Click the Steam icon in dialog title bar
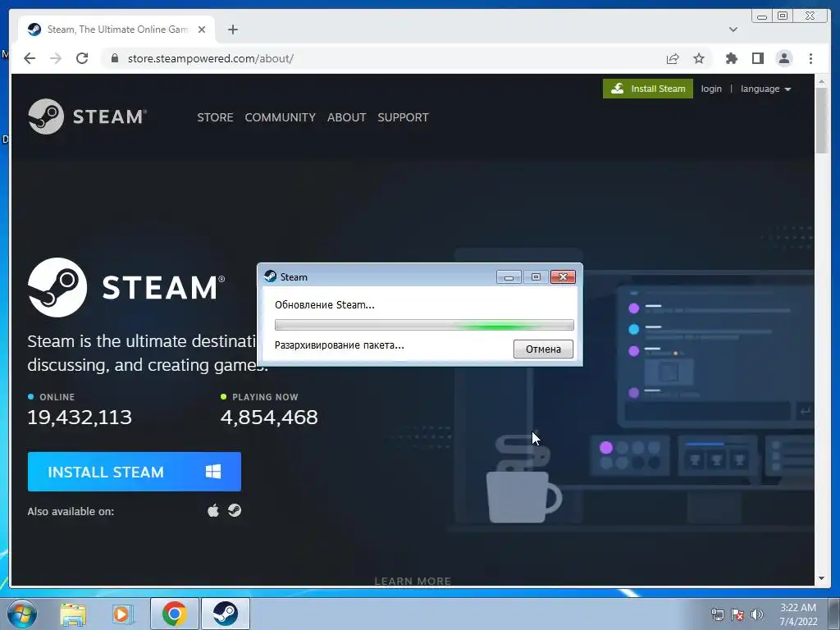Image resolution: width=840 pixels, height=630 pixels. 270,276
